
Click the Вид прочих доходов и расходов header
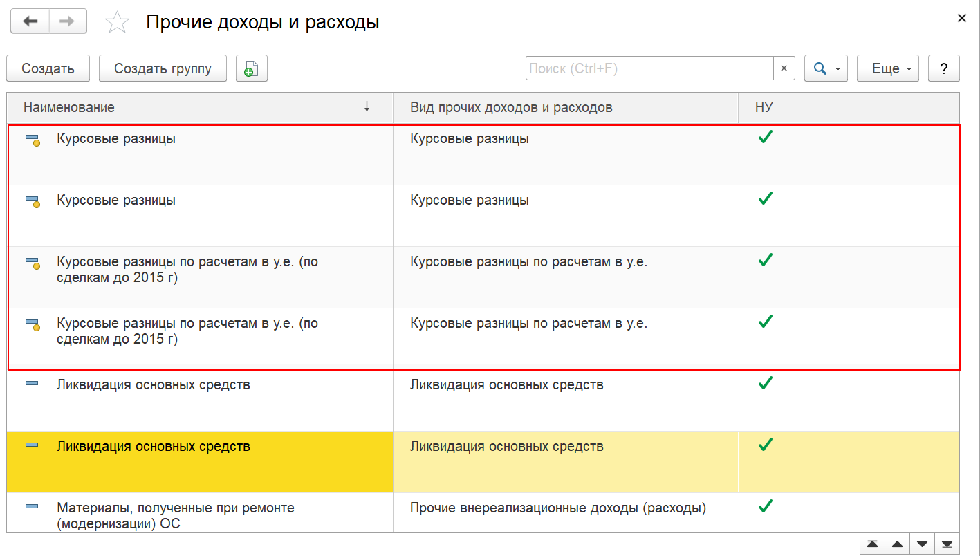(511, 107)
